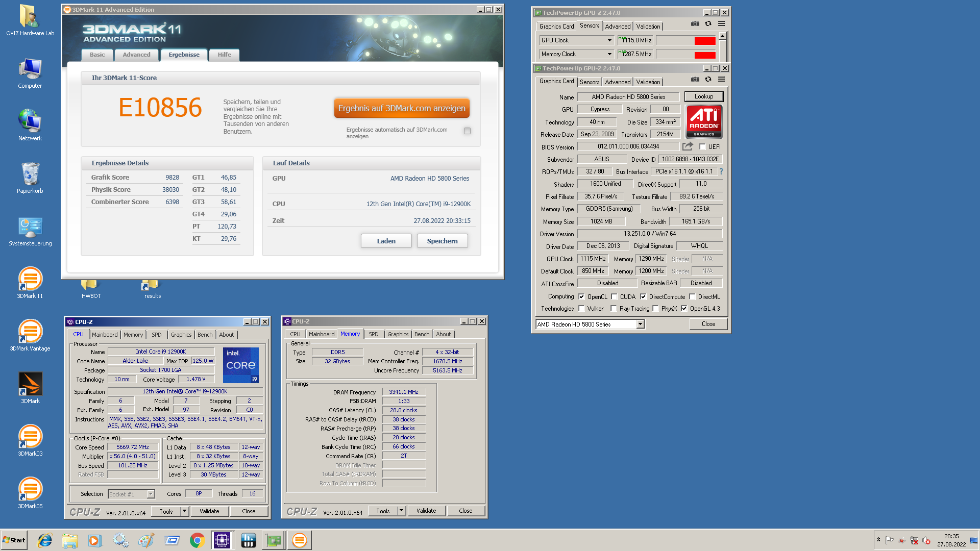Show hidden system tray icons

(878, 540)
